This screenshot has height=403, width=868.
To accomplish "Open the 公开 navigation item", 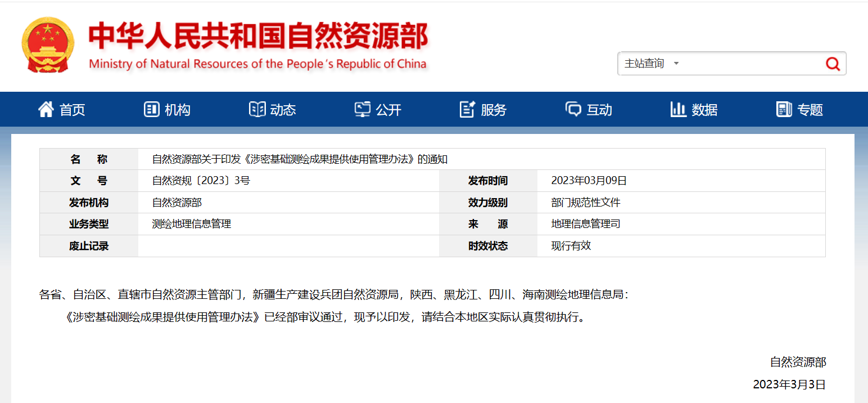I will (x=378, y=110).
